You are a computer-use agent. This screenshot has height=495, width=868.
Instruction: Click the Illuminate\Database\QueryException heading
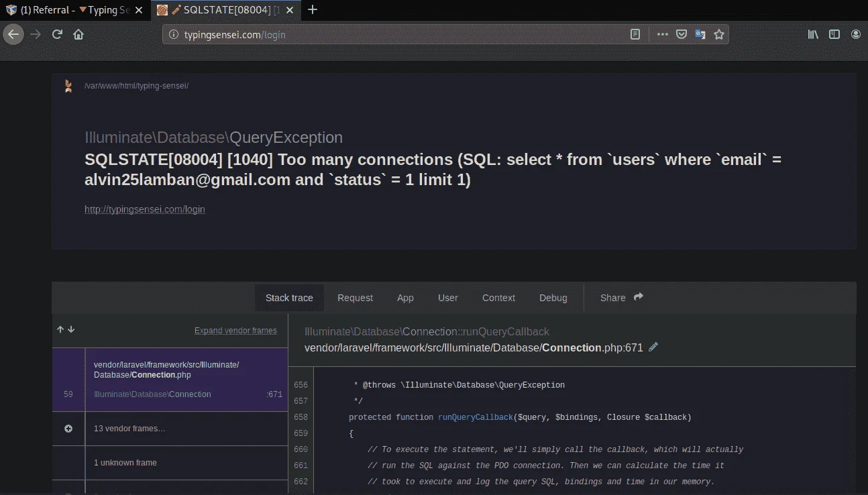coord(213,137)
